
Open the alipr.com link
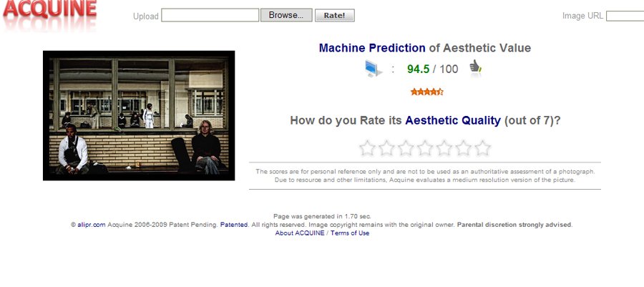(92, 224)
